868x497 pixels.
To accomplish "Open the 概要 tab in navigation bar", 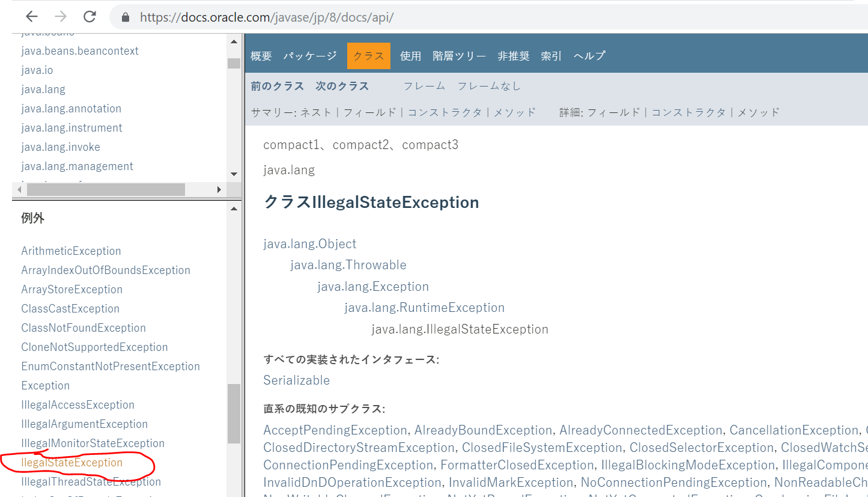I will tap(261, 56).
